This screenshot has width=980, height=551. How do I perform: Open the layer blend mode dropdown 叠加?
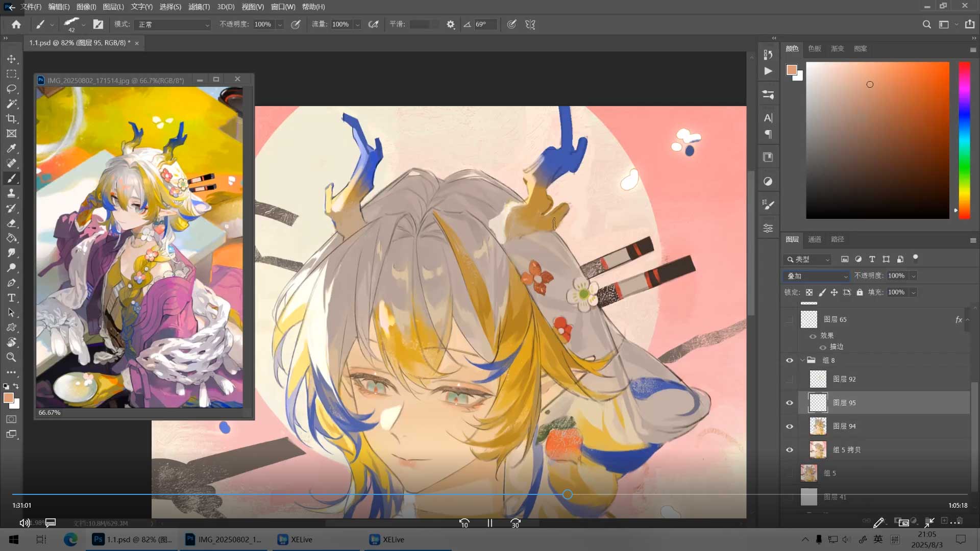pos(817,276)
